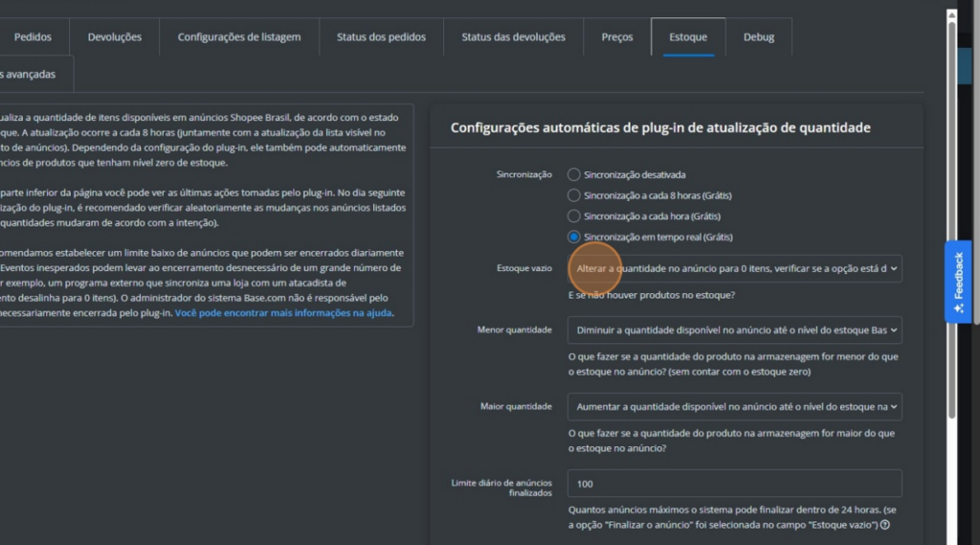Select Sincronização desativada radio option
This screenshot has width=980, height=545.
pos(574,174)
